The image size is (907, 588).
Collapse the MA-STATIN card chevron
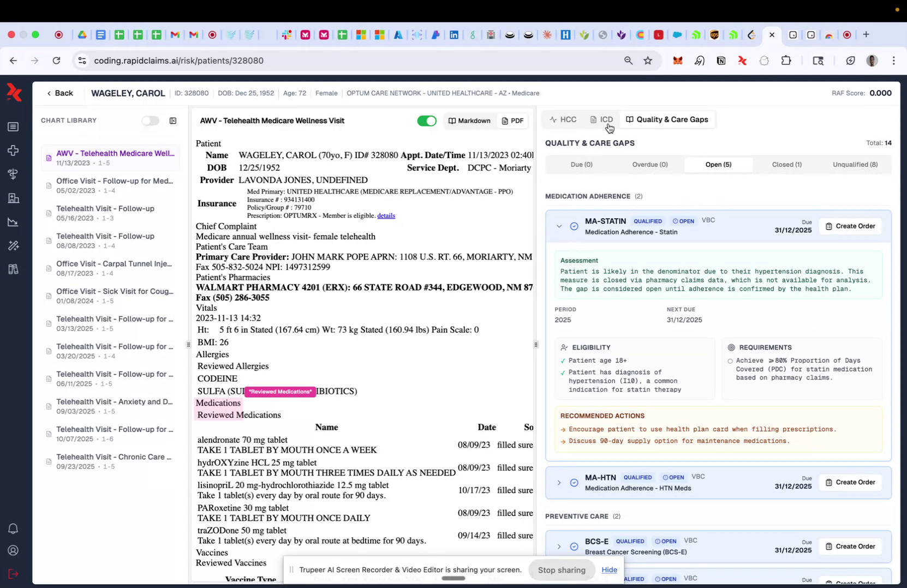(559, 226)
